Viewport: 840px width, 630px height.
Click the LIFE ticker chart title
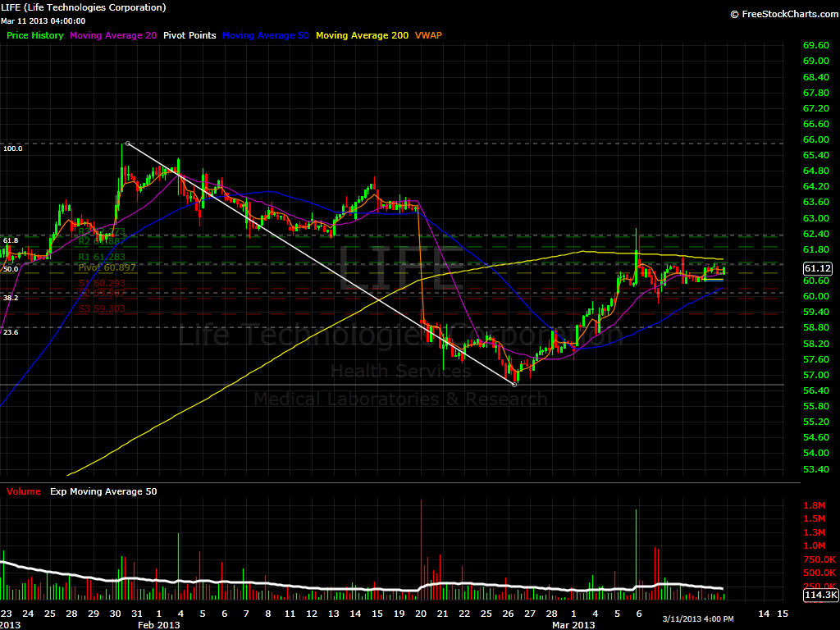coord(86,7)
